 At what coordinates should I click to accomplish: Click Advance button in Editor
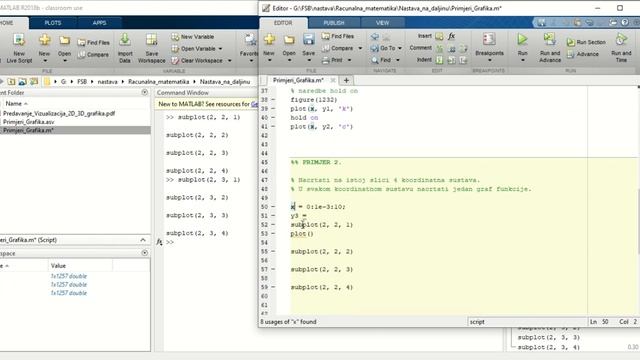point(582,54)
